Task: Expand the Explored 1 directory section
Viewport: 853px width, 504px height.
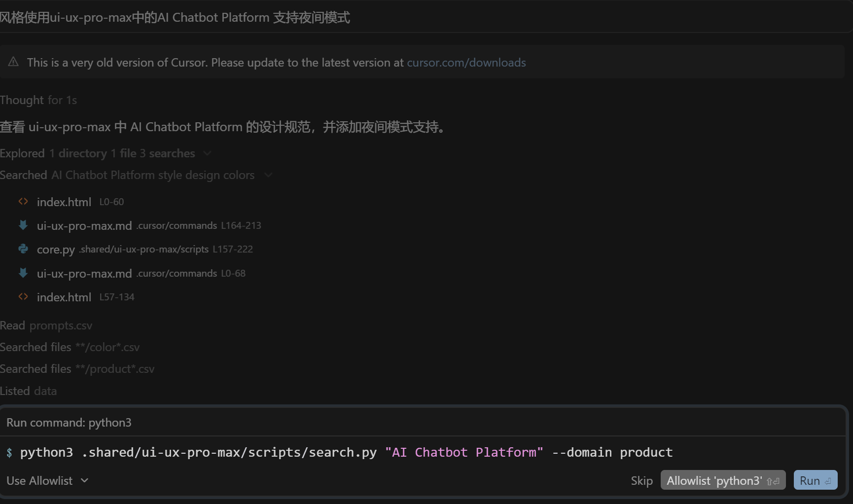Action: pyautogui.click(x=207, y=153)
